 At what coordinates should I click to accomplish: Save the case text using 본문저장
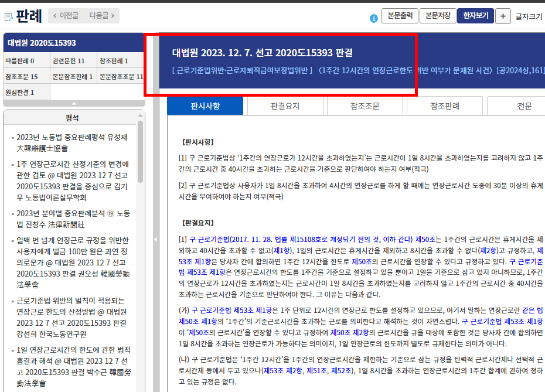tap(439, 16)
